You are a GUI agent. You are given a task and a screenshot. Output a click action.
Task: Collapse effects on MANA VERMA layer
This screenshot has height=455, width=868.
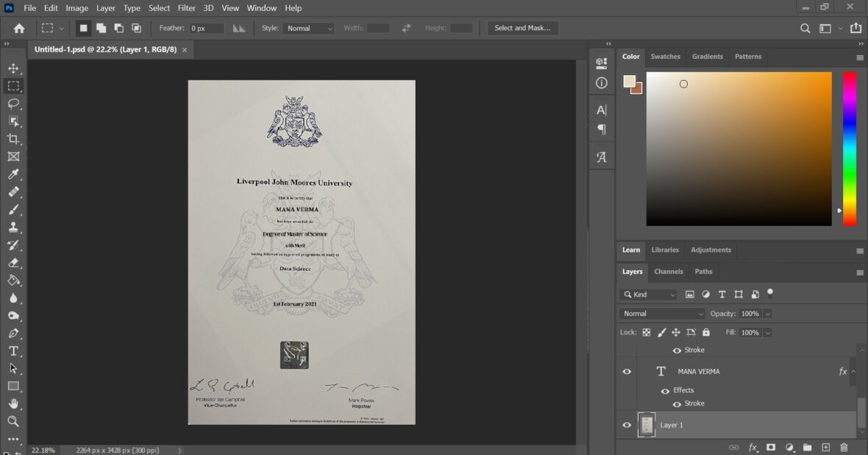click(x=853, y=372)
